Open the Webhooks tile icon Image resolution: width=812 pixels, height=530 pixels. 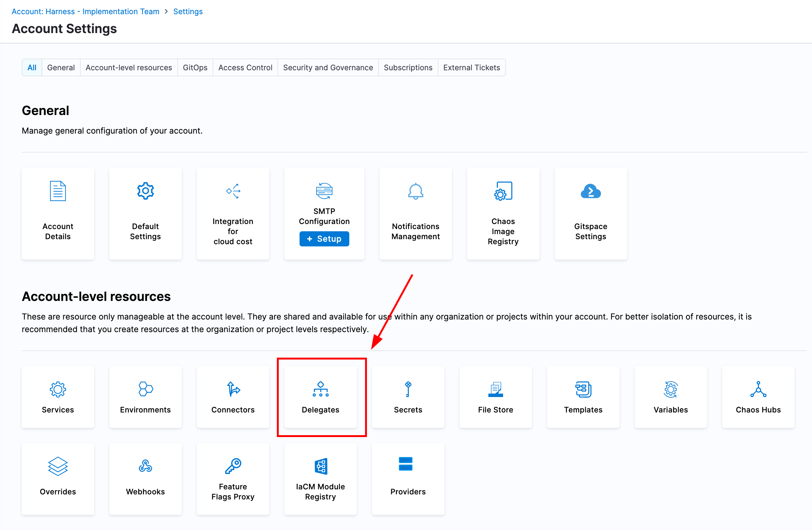pos(145,466)
